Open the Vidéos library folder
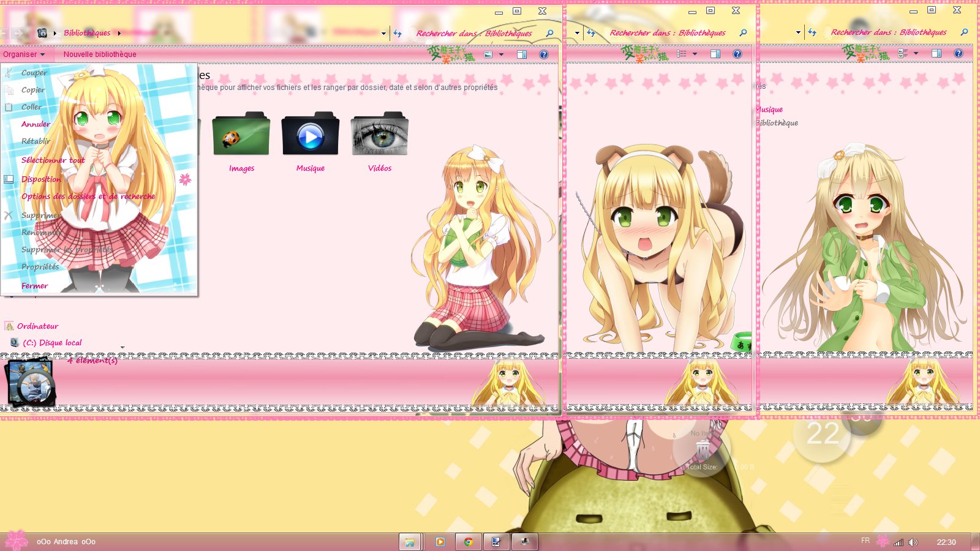 [380, 142]
